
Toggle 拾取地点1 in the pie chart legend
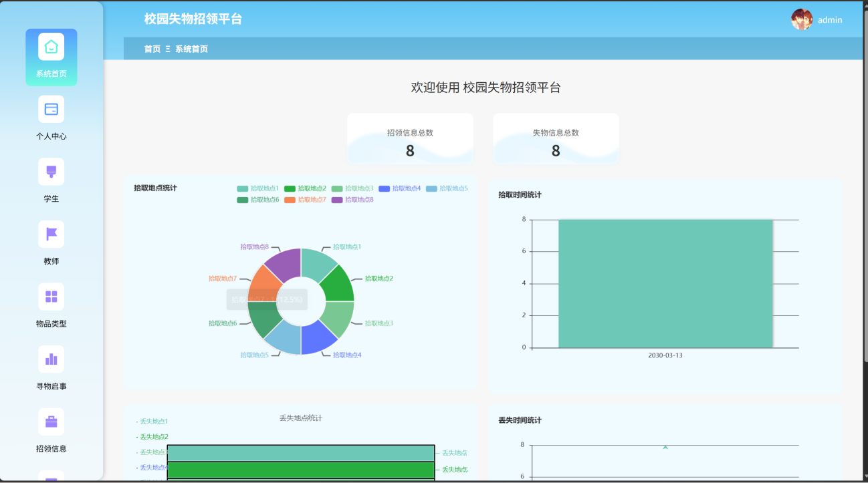click(257, 188)
